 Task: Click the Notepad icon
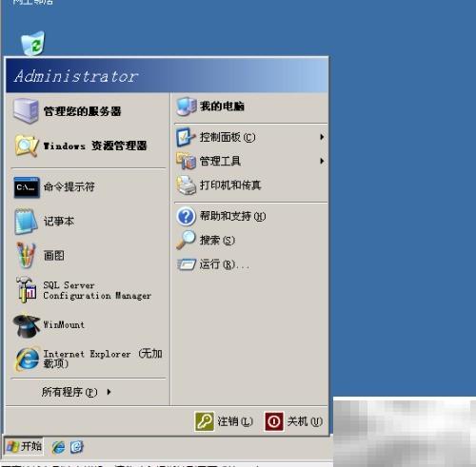26,222
